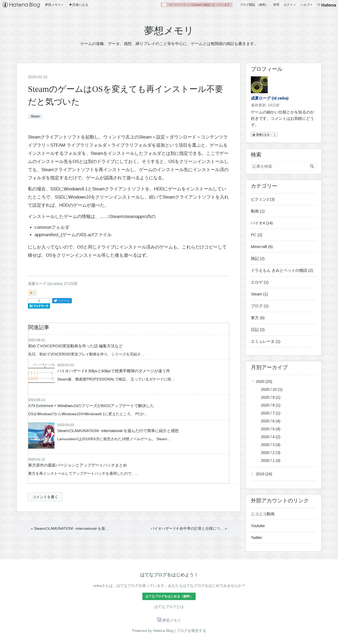Open category PC (2)

256,235
